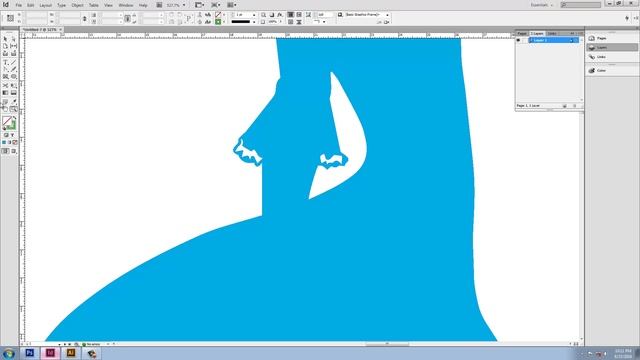Open the Layout menu
The width and height of the screenshot is (640, 360).
[45, 5]
